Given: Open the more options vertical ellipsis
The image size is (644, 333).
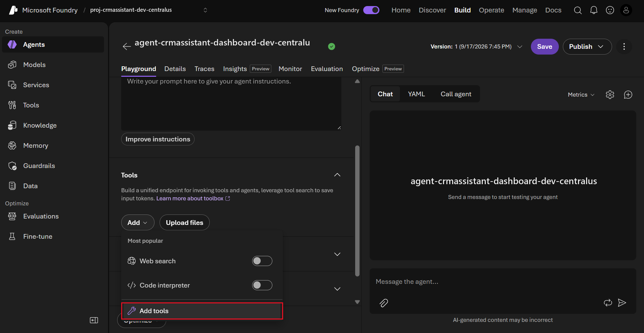Looking at the screenshot, I should pos(624,46).
